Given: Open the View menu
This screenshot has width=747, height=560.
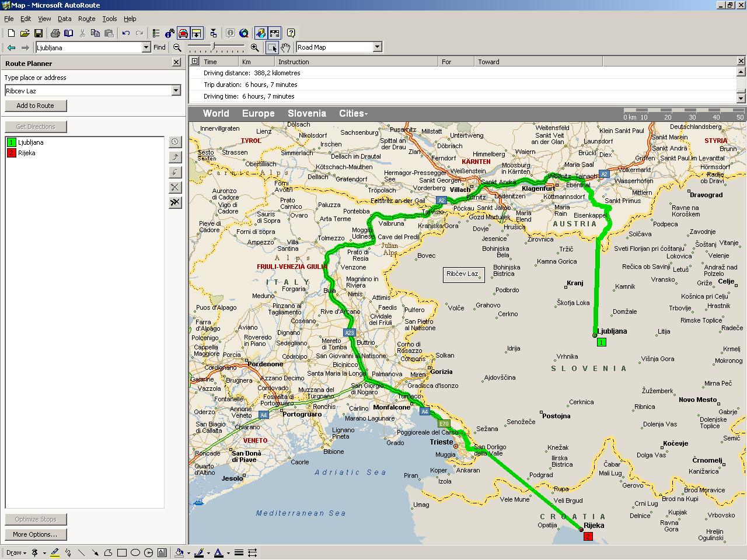Looking at the screenshot, I should pyautogui.click(x=44, y=19).
